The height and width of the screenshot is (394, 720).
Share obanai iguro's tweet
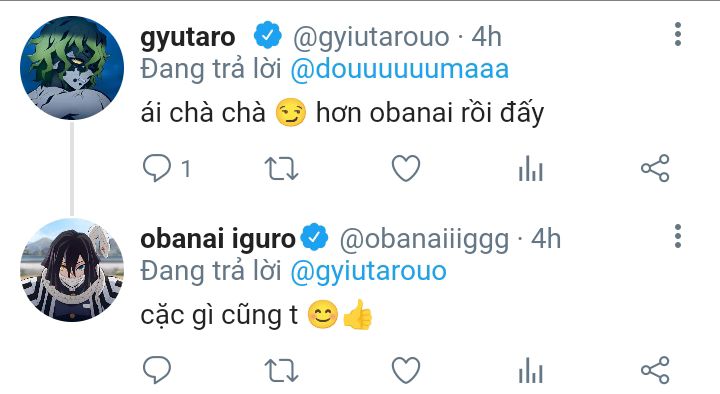(655, 370)
